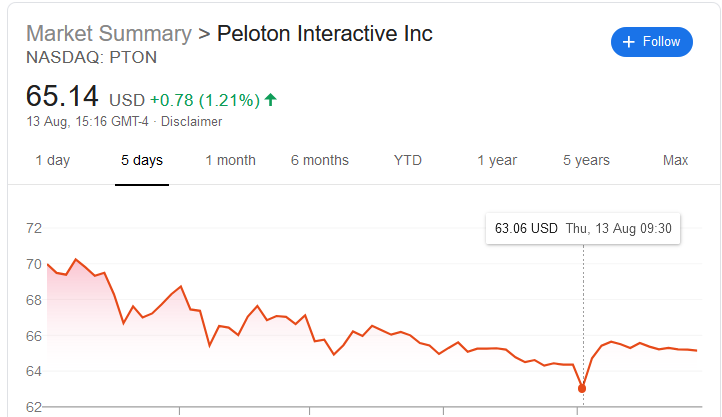Screen dimensions: 722x417
Task: Select the YTD range tab
Action: (407, 160)
